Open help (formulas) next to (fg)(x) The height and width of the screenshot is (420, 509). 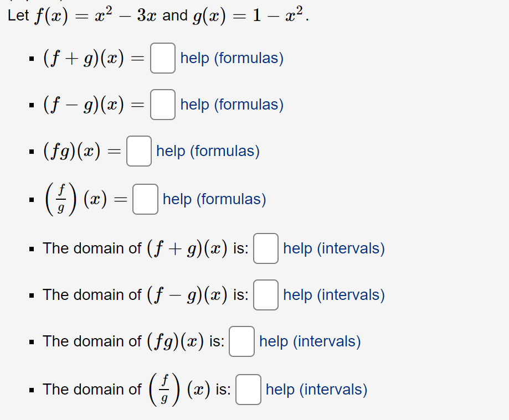click(x=207, y=151)
